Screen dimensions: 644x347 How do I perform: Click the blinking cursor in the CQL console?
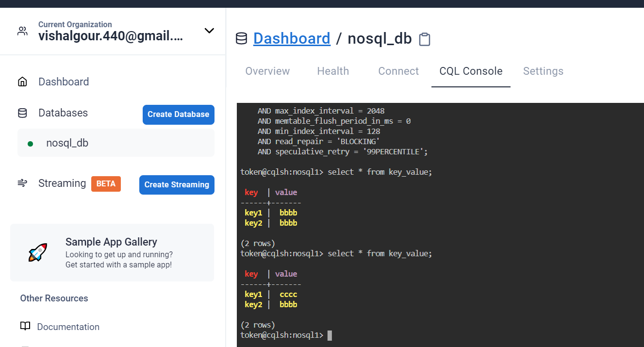330,335
